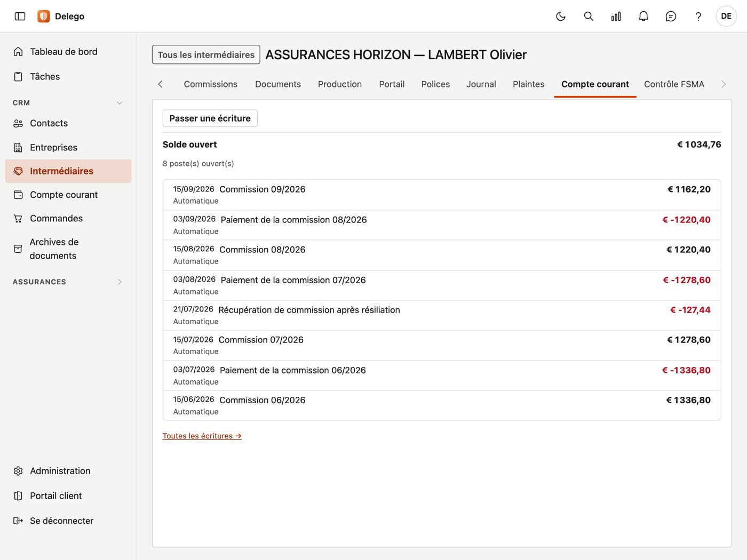The height and width of the screenshot is (560, 747).
Task: Click the Delego shield logo
Action: [44, 16]
